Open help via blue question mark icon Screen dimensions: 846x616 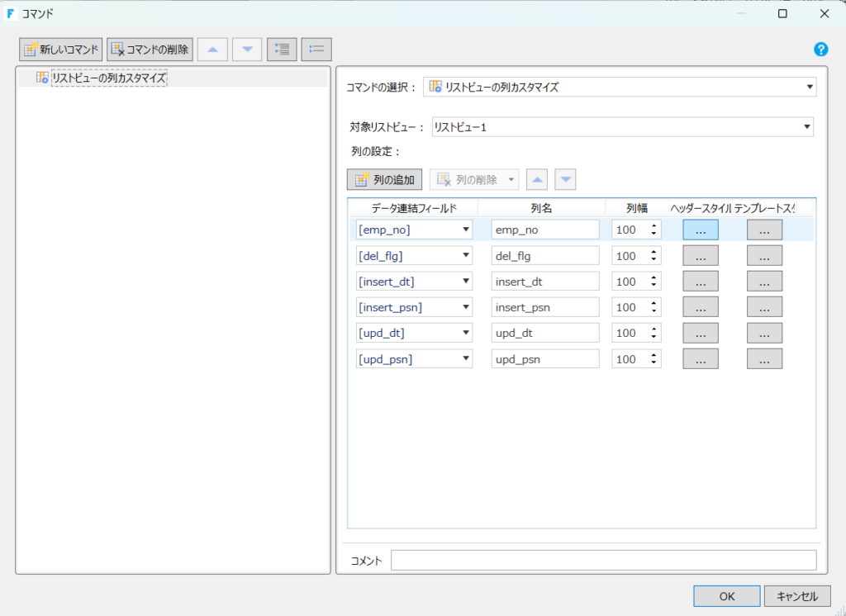(820, 50)
